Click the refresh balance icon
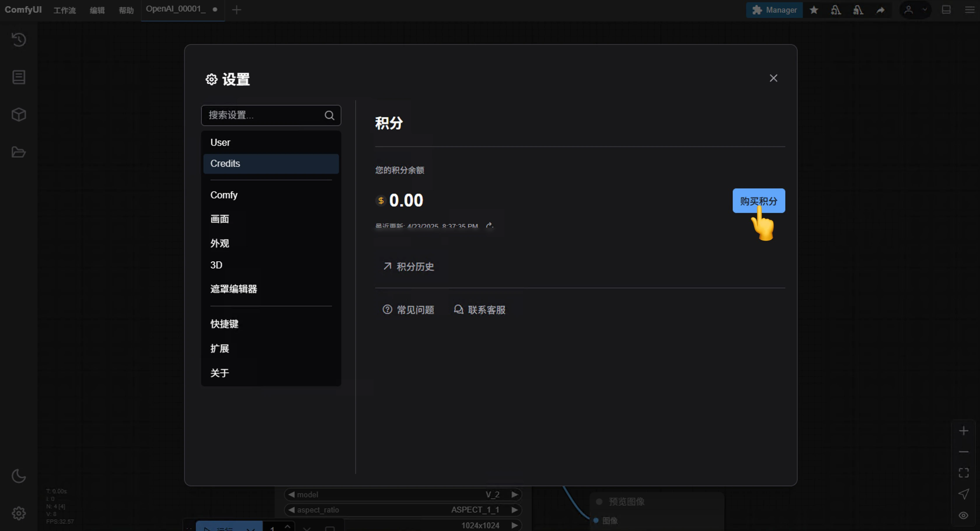Viewport: 980px width, 531px height. click(489, 226)
